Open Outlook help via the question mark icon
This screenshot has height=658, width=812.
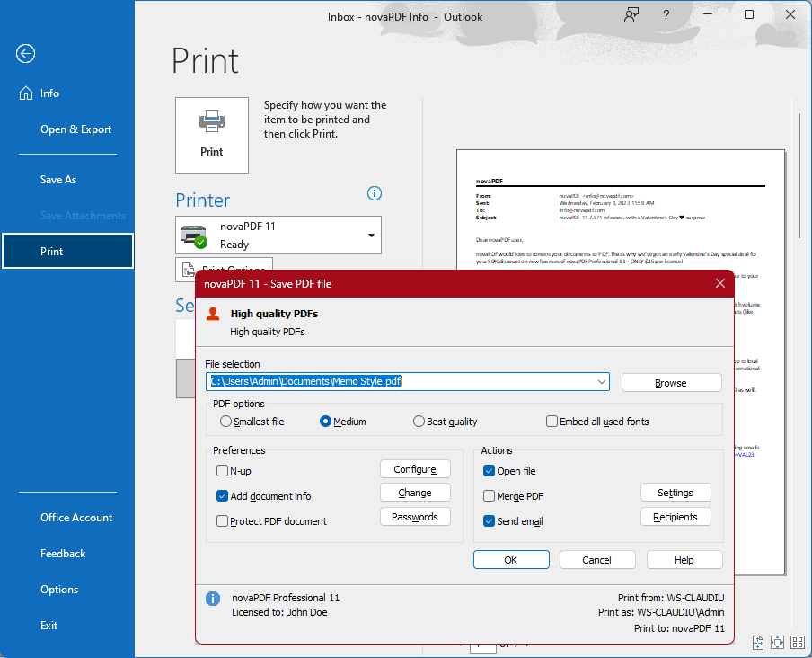[666, 15]
